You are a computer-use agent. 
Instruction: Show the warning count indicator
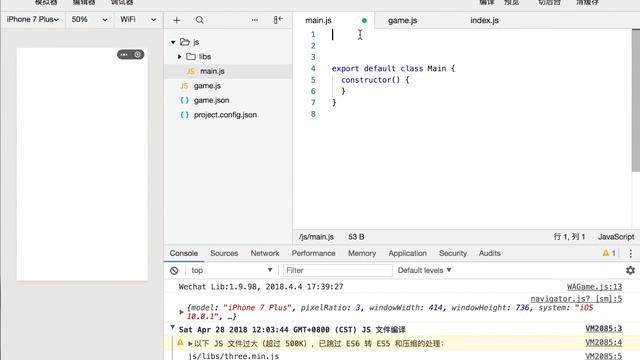609,253
